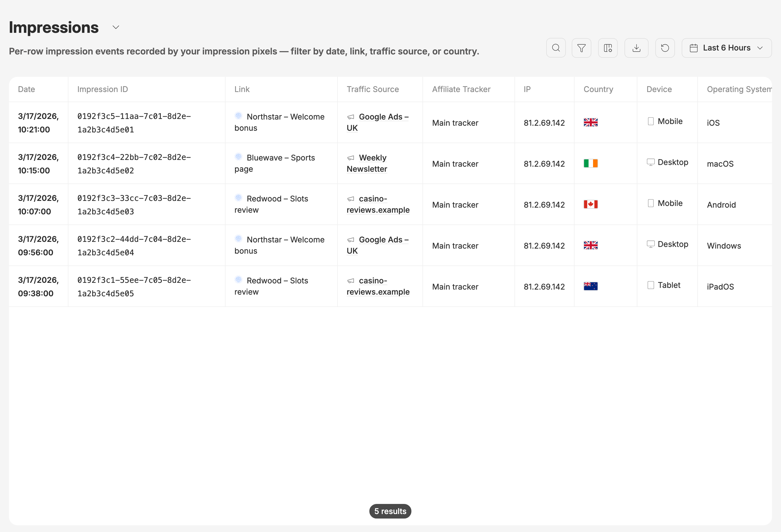Click impression ID ending in 1a2b3c4d5e01
This screenshot has width=781, height=532.
tap(134, 123)
